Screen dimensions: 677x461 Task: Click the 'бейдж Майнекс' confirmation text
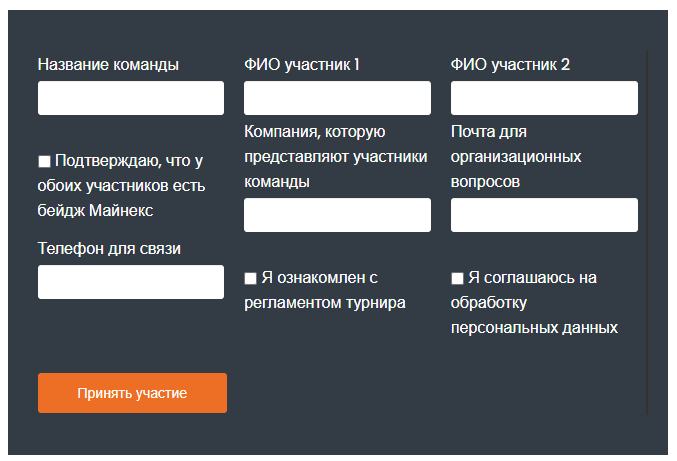(96, 211)
